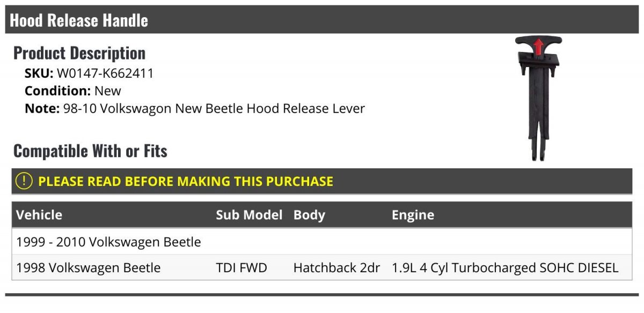Screen dimensions: 644x313
Task: Click the Body column header
Action: (309, 215)
